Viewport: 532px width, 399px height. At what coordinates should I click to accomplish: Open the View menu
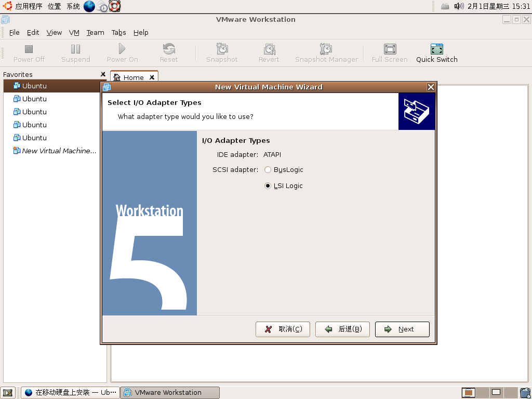pyautogui.click(x=54, y=33)
